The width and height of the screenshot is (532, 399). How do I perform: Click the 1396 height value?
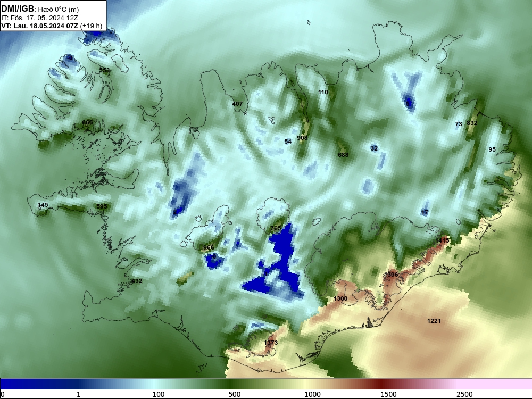pos(391,275)
